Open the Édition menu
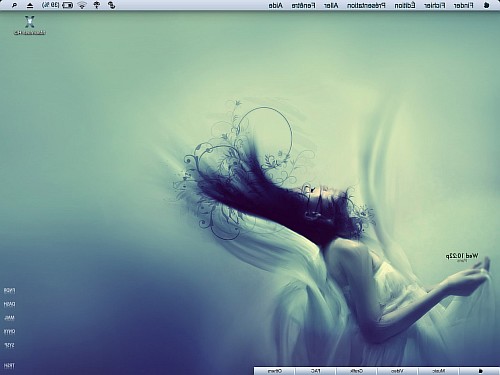This screenshot has height=375, width=500. pos(405,5)
